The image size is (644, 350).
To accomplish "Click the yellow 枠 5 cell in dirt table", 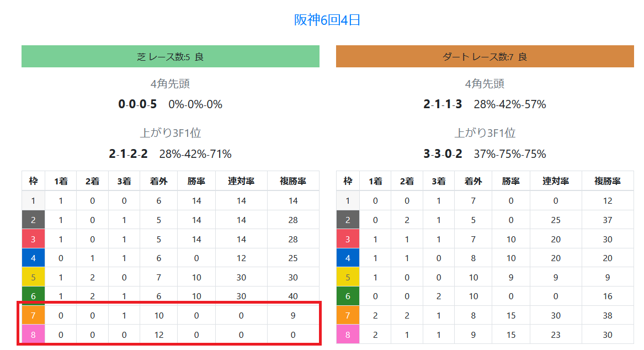I will coord(348,277).
